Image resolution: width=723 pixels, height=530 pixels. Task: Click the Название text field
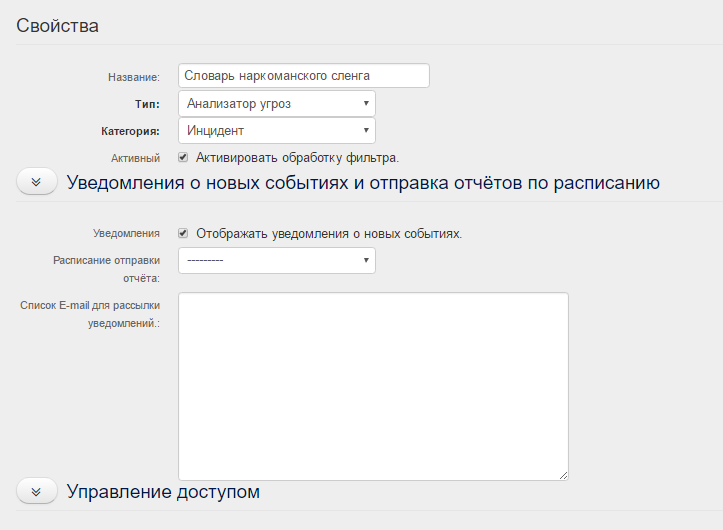(x=303, y=76)
